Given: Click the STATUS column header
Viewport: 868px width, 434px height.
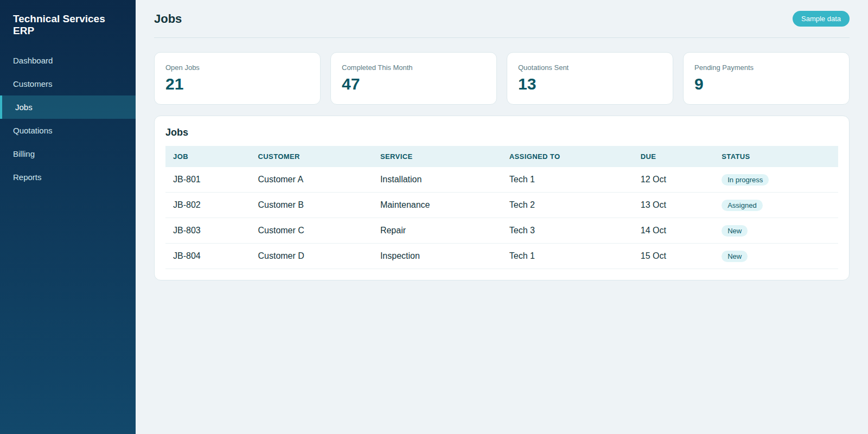Looking at the screenshot, I should (x=736, y=157).
